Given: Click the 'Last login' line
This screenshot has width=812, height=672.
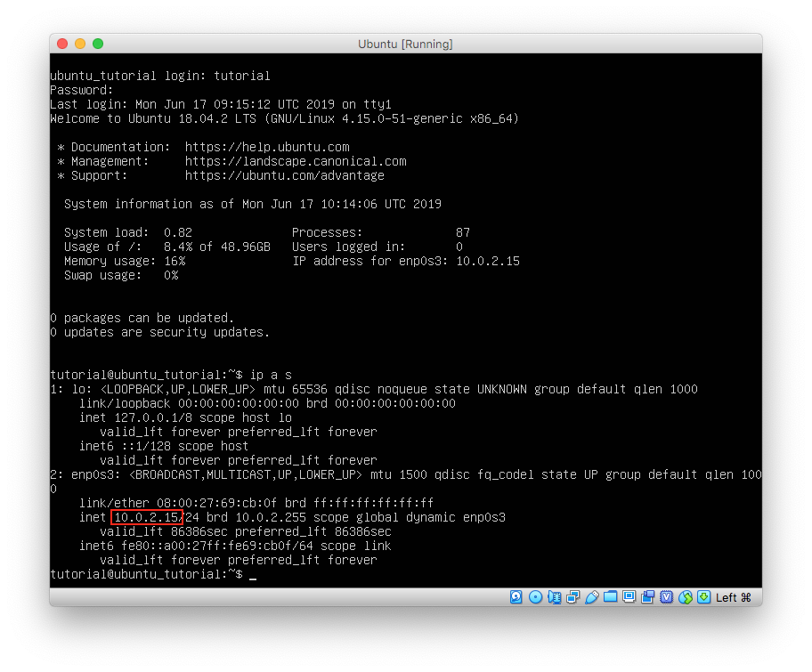Looking at the screenshot, I should [221, 104].
